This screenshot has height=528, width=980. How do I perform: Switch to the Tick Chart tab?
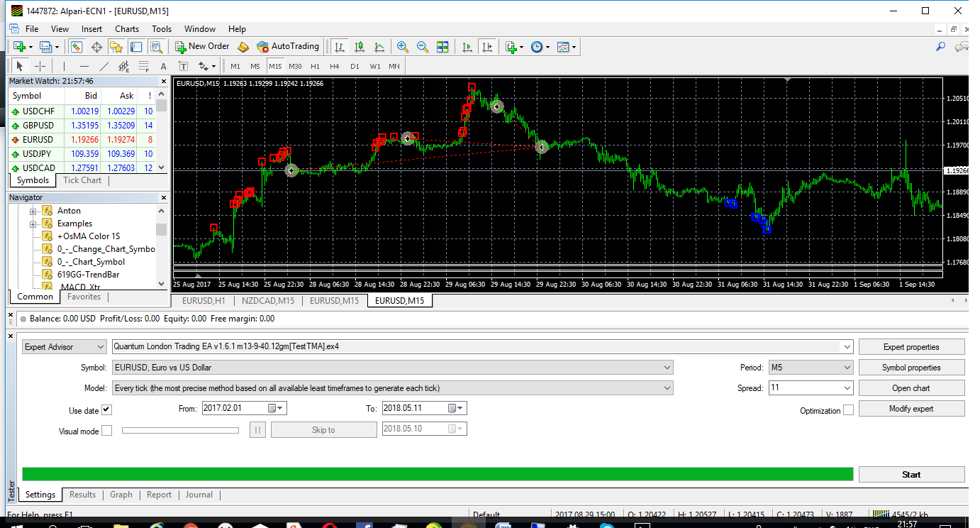(x=82, y=180)
